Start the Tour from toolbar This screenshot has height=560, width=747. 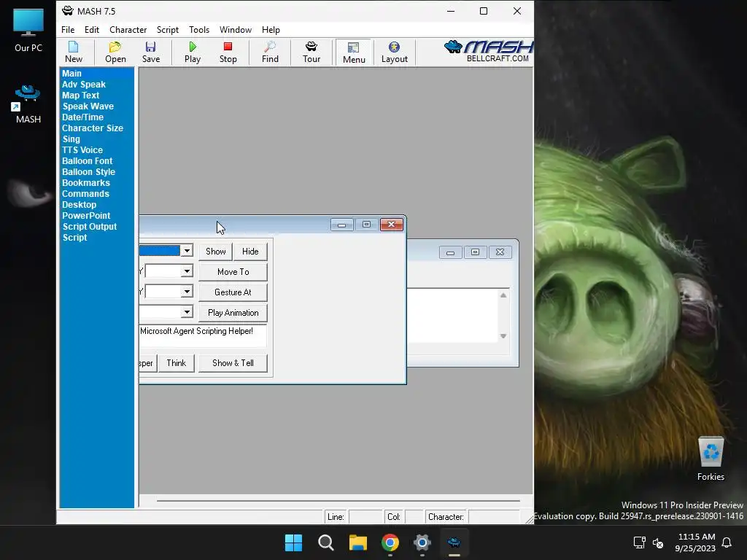click(x=311, y=52)
